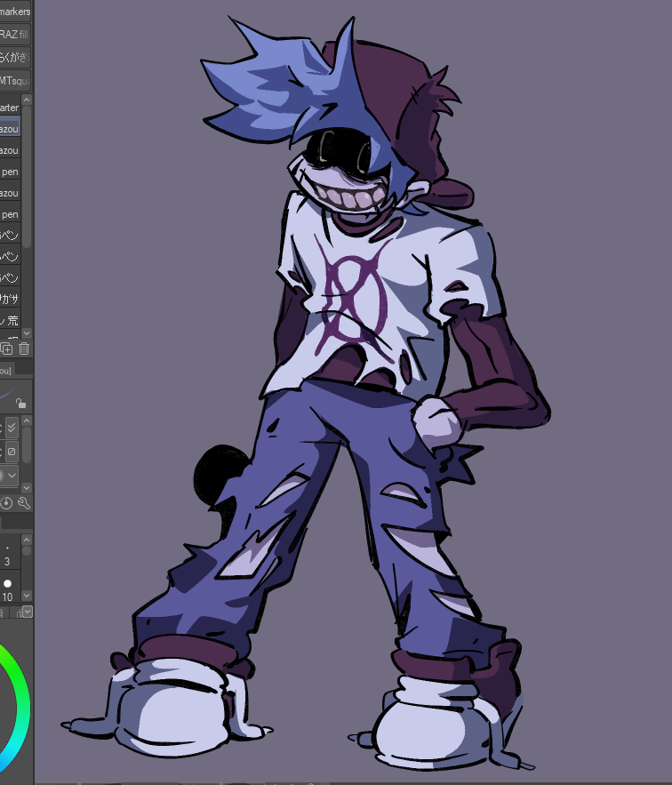Click sub tool list scroll-up arrow
The image size is (672, 785).
(x=27, y=100)
